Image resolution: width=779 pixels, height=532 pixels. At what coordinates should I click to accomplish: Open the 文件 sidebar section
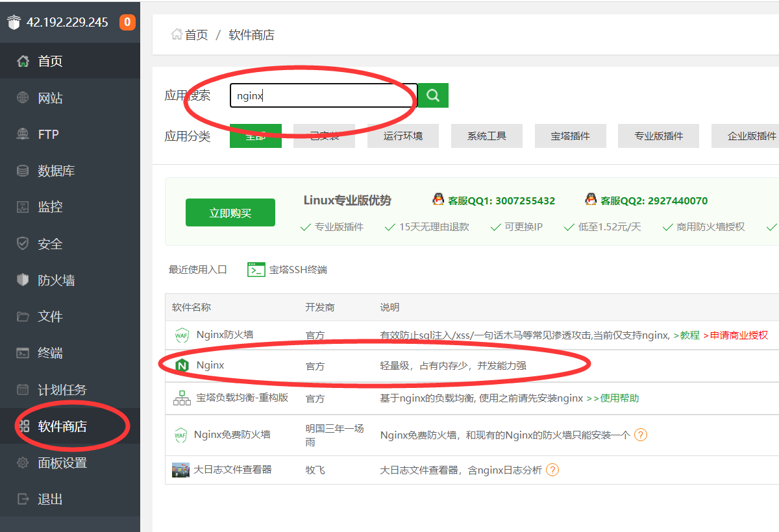(70, 317)
